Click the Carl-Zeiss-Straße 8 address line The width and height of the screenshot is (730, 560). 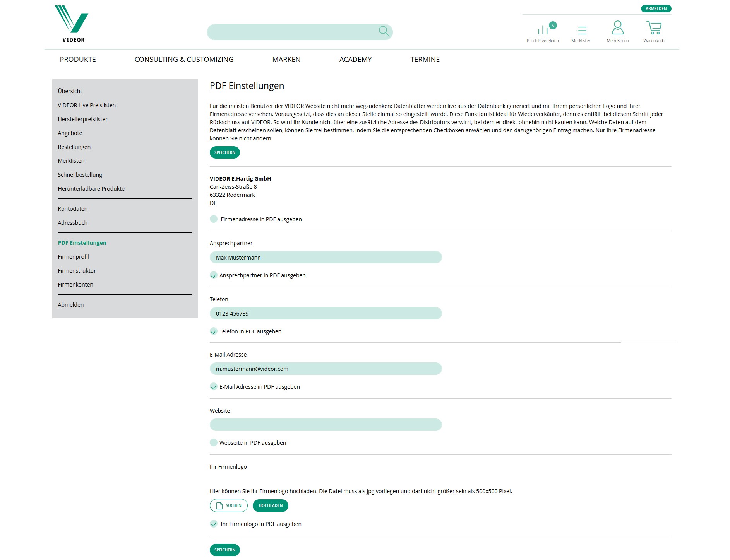(233, 187)
